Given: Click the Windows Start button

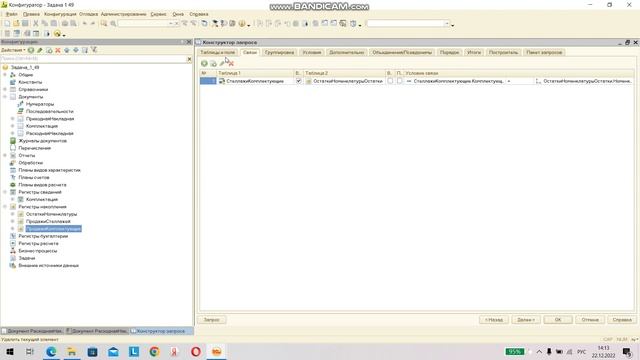Looking at the screenshot, I should [9, 351].
